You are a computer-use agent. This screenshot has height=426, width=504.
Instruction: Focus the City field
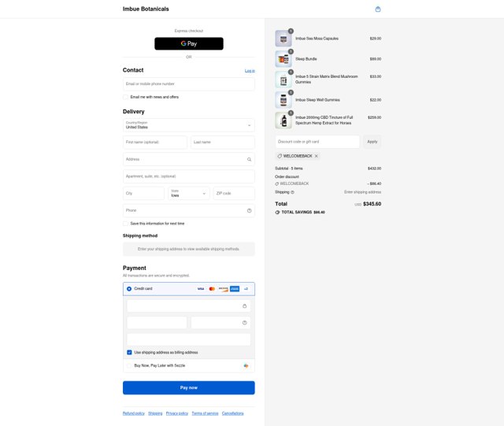click(143, 193)
